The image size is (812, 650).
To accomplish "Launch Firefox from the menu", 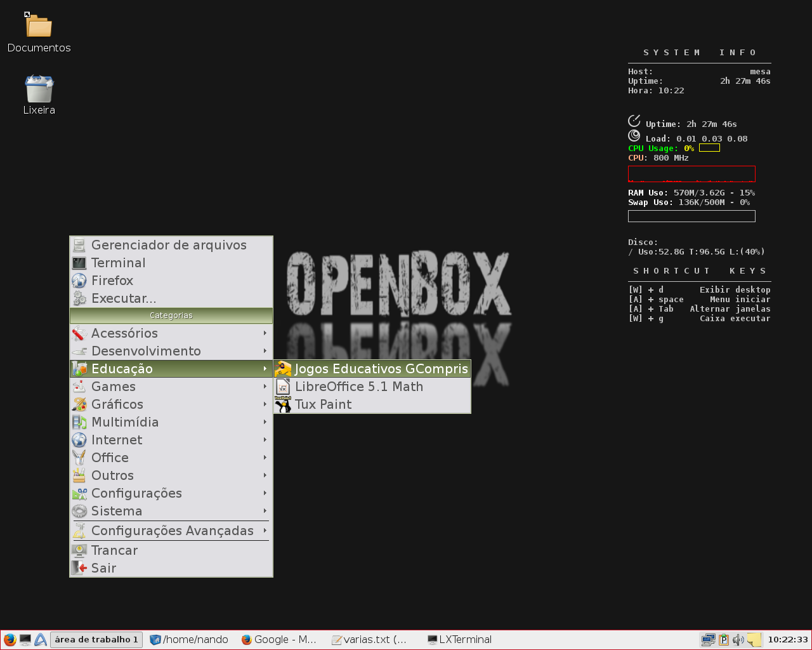I will click(112, 280).
